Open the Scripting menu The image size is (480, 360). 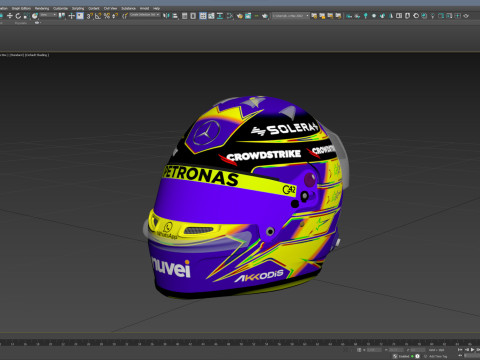(x=78, y=8)
